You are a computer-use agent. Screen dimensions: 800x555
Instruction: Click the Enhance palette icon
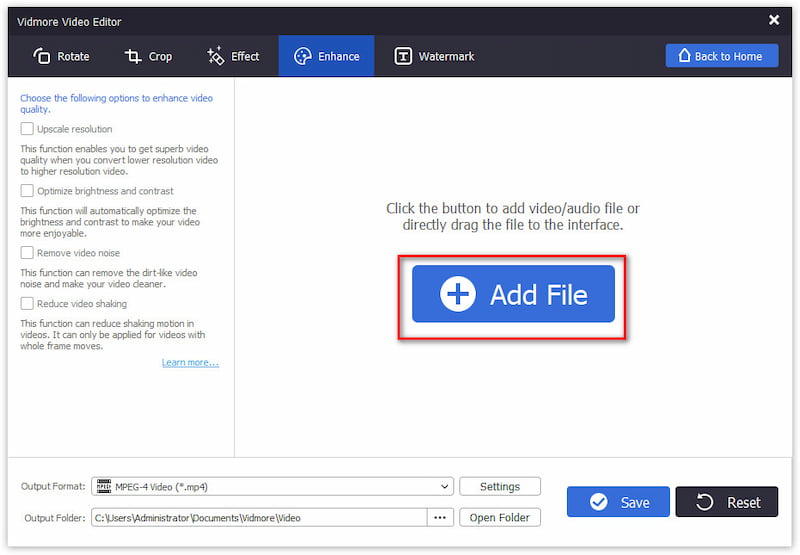[x=302, y=56]
